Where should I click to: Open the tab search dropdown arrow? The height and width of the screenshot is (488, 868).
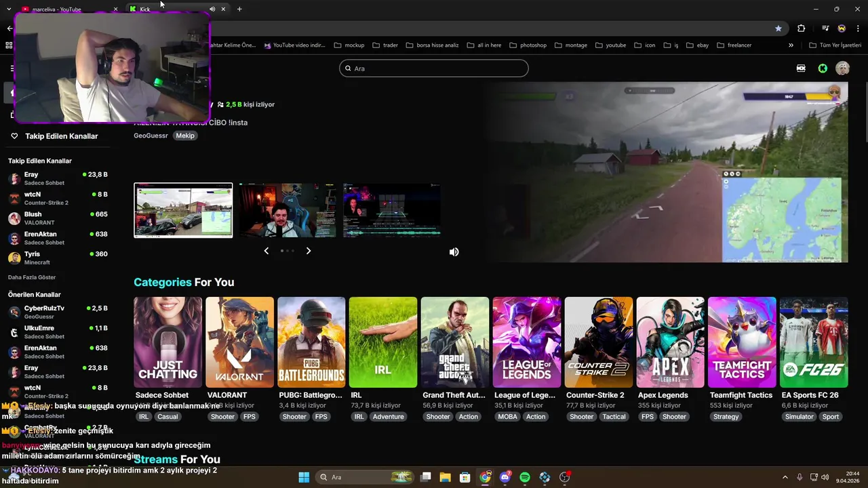coord(9,9)
